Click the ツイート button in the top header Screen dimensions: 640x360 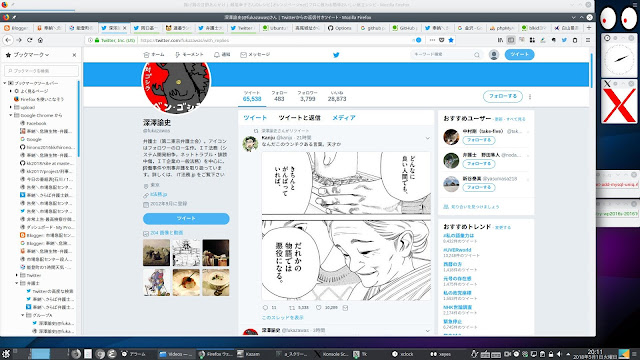point(519,55)
